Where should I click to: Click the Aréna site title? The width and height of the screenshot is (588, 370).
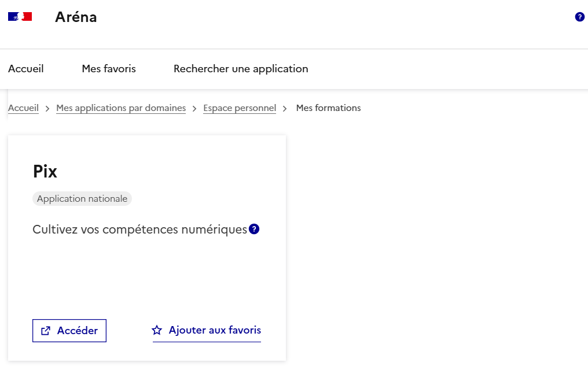click(76, 17)
